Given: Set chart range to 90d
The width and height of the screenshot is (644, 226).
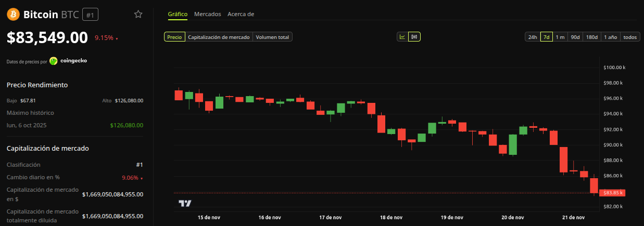Looking at the screenshot, I should [x=575, y=37].
